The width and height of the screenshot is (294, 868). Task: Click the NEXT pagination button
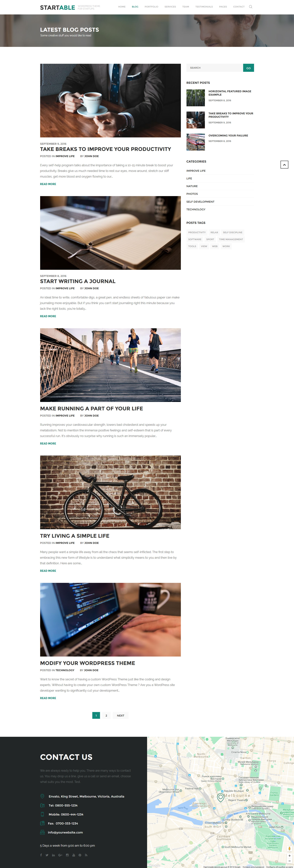(121, 715)
